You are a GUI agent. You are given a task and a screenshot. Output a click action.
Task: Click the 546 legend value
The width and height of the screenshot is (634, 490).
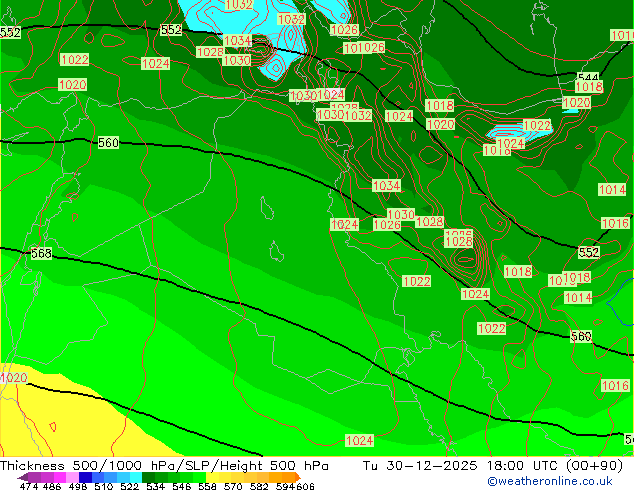182,486
